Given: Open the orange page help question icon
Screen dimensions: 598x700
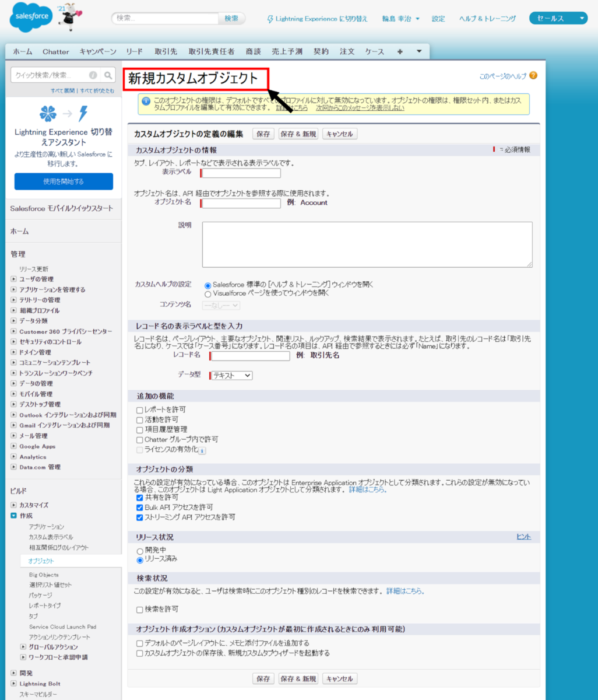Looking at the screenshot, I should pyautogui.click(x=533, y=76).
